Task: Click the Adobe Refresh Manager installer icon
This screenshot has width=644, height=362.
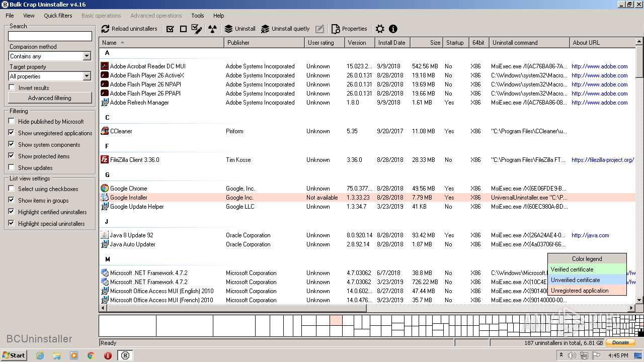Action: [x=105, y=102]
